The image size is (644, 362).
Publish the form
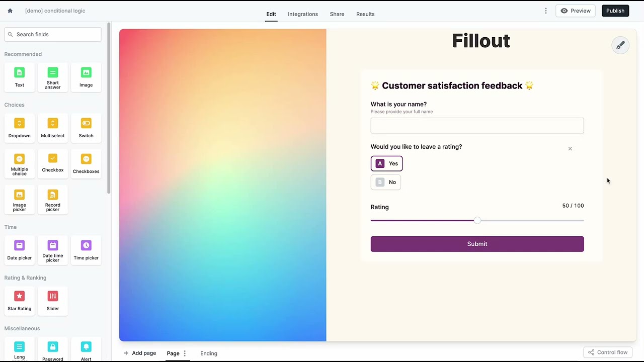tap(615, 11)
